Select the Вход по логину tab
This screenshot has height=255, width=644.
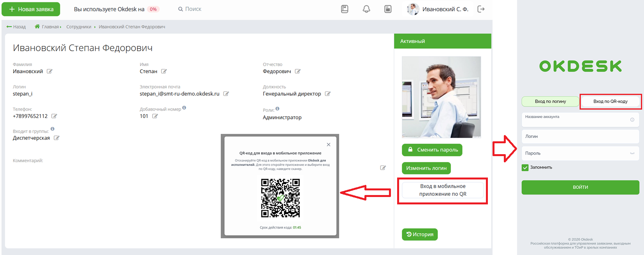point(550,102)
